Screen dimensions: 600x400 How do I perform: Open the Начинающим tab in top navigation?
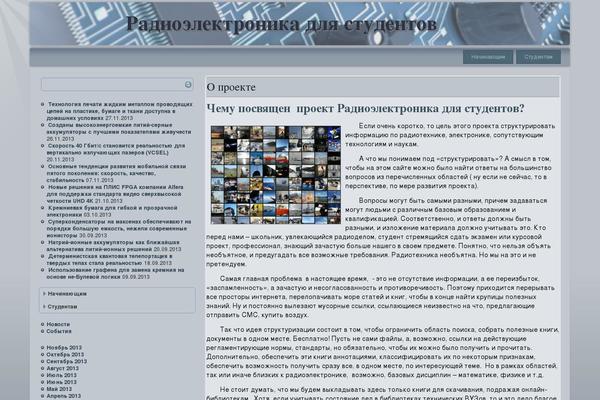pos(488,57)
